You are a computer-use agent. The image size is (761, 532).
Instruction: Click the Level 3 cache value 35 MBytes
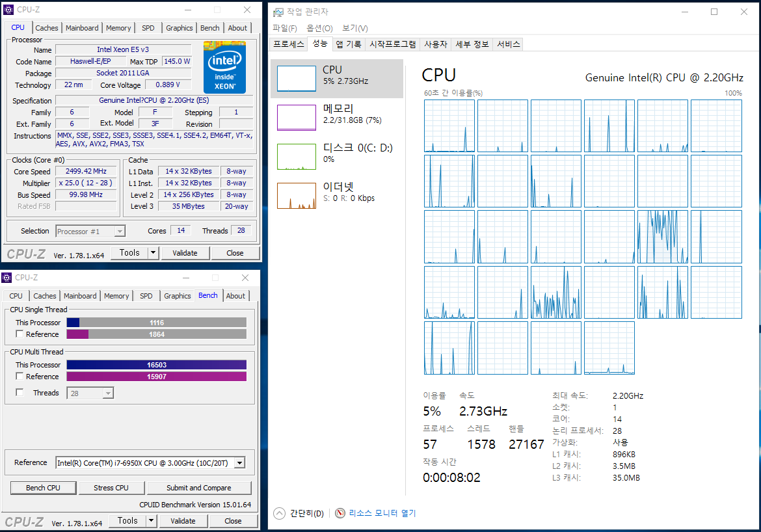189,206
